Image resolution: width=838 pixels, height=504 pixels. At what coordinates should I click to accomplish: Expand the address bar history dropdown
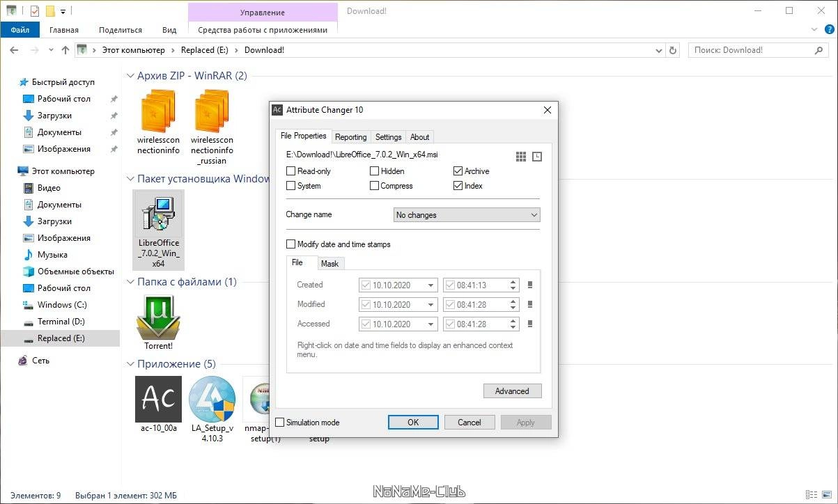point(660,50)
